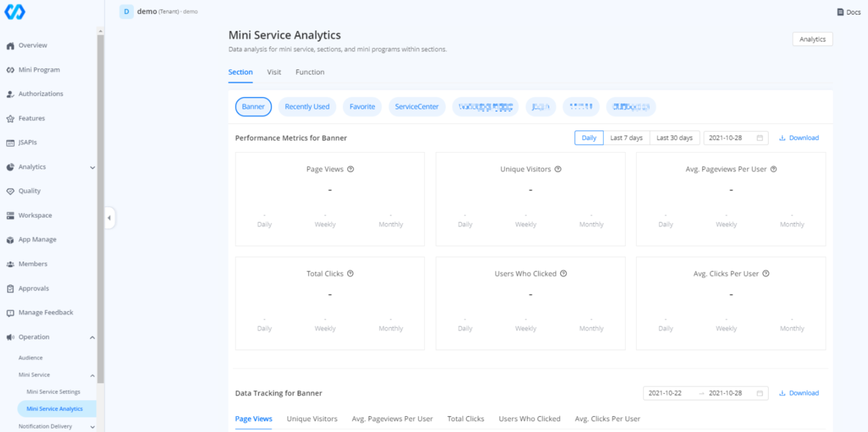Click the Unique Visitors help icon
The image size is (868, 432).
click(558, 169)
